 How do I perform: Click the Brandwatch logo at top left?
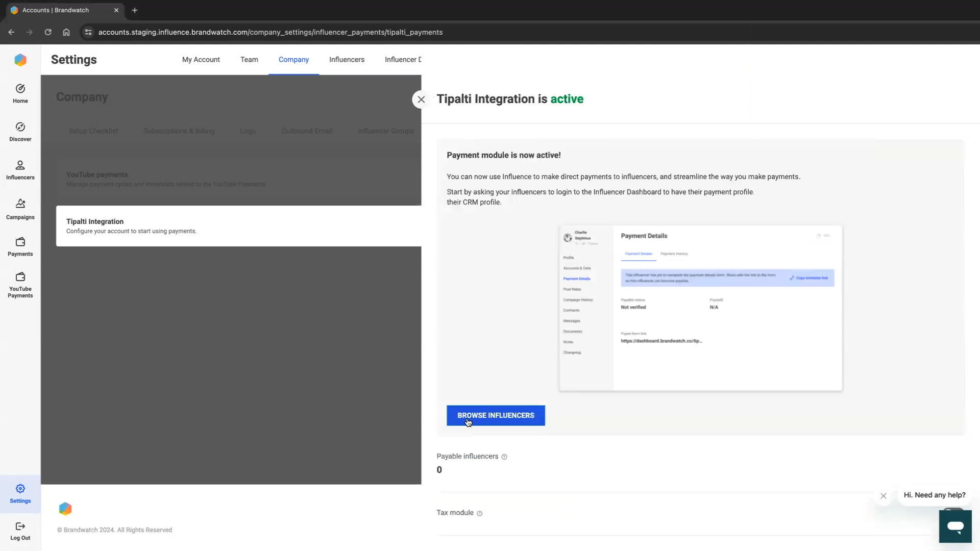point(20,60)
